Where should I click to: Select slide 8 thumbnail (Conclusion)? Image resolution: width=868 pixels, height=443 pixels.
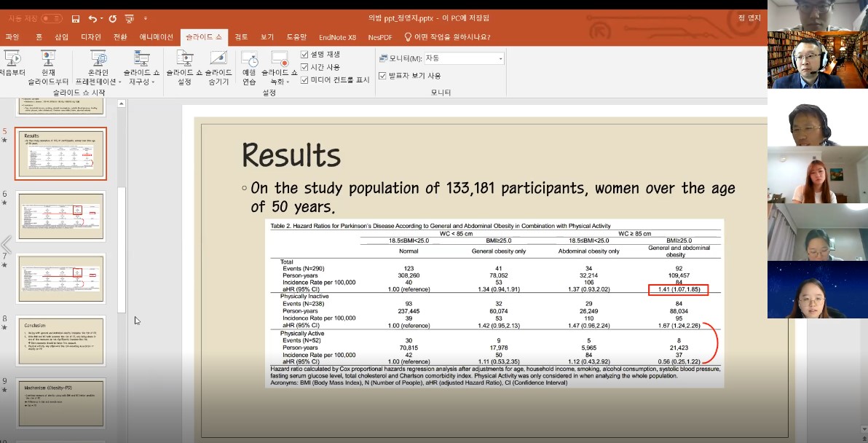point(61,341)
